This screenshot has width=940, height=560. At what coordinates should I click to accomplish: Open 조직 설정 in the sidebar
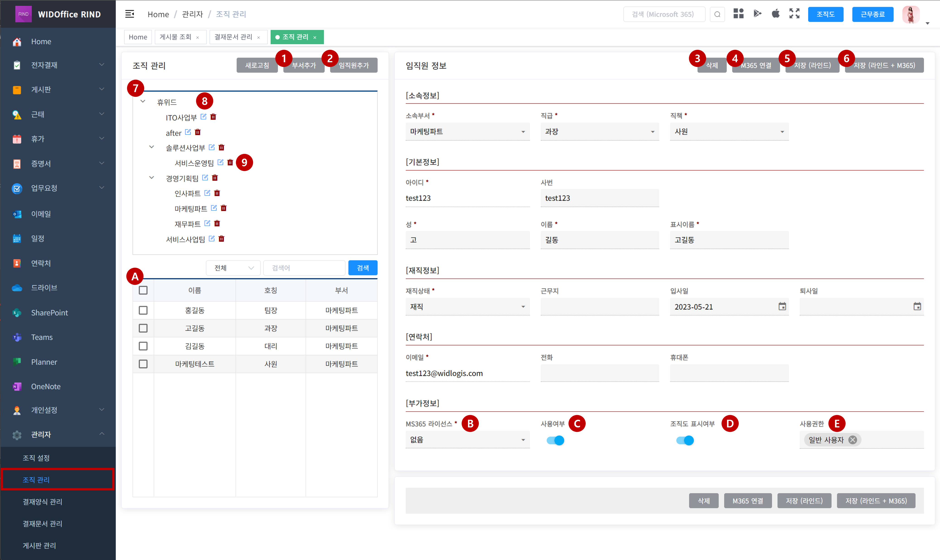click(x=36, y=458)
